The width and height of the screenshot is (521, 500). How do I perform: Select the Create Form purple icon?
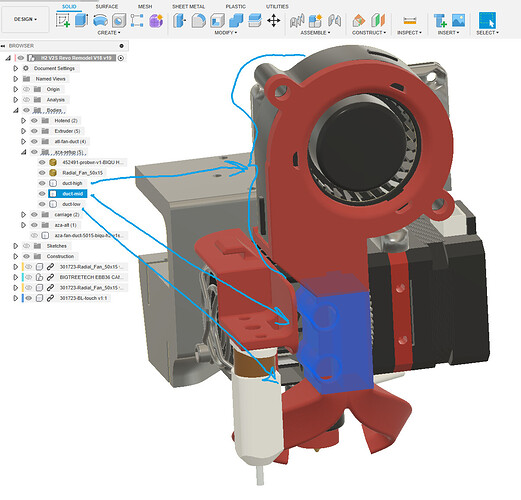point(156,21)
